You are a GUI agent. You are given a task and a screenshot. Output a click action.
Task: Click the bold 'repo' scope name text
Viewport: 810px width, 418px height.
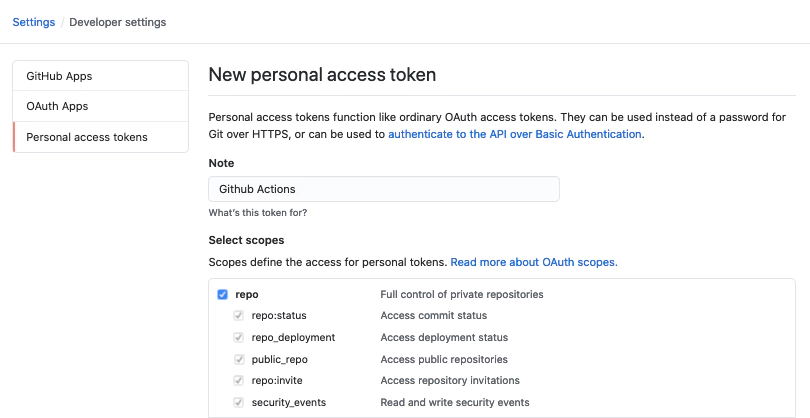coord(247,295)
